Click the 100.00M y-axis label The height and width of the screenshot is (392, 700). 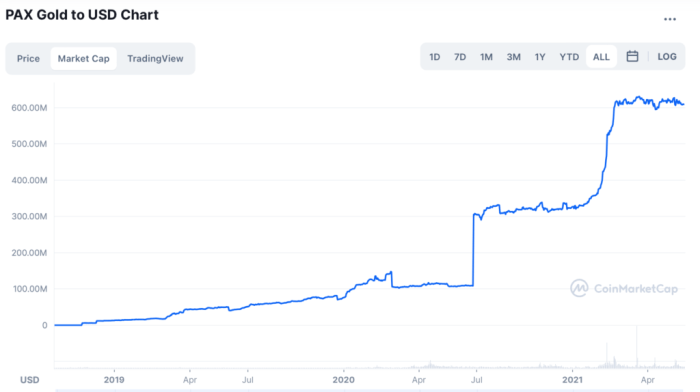29,289
